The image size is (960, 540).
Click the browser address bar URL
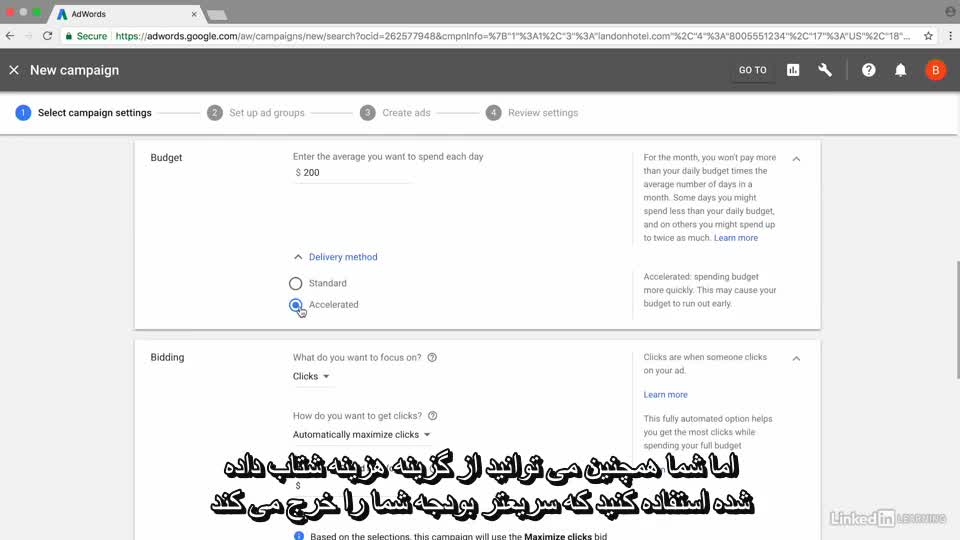click(512, 36)
